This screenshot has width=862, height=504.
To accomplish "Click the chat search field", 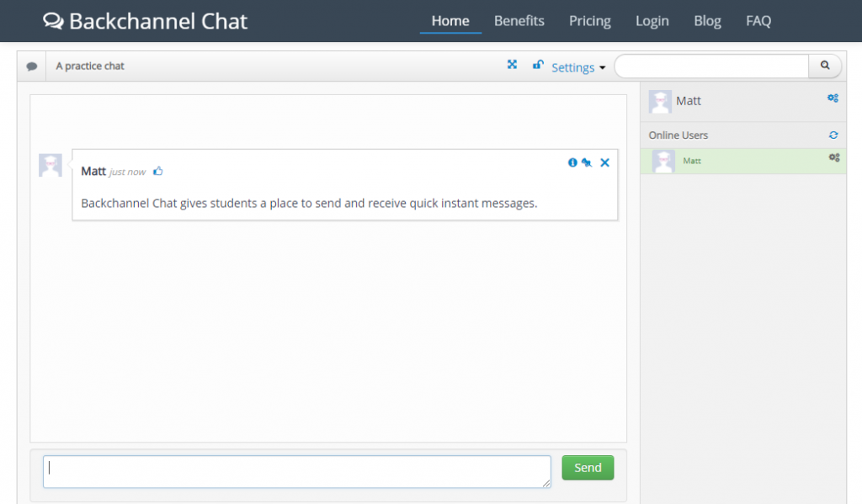I will [x=711, y=66].
